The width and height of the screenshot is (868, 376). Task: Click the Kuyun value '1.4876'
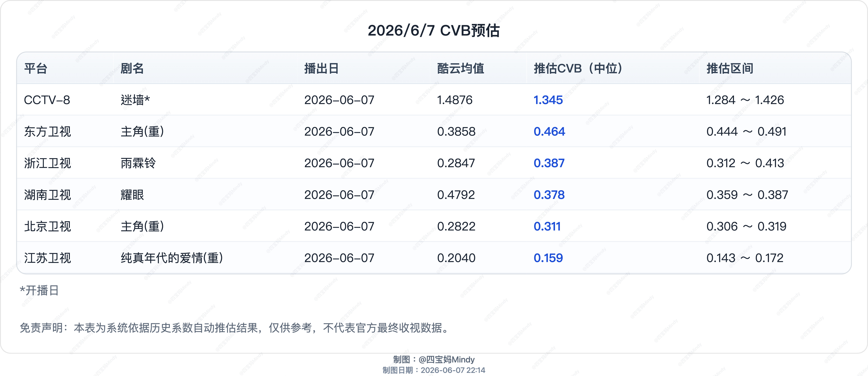tap(454, 100)
